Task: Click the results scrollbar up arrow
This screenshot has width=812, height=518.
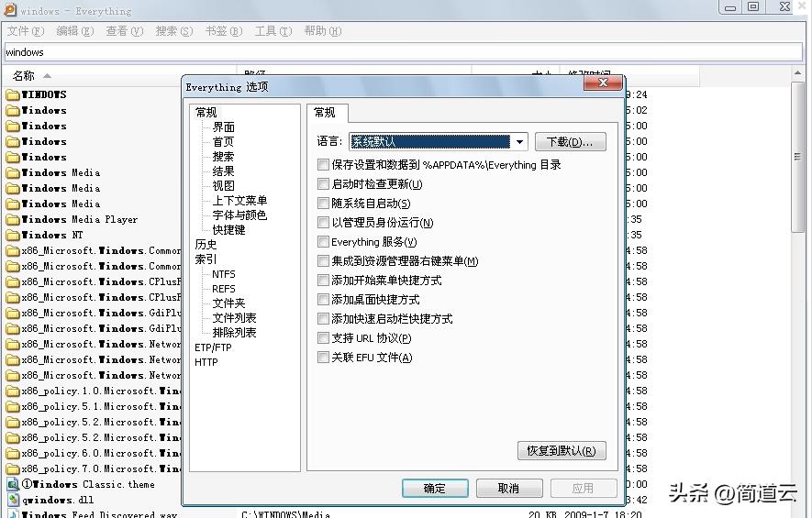Action: point(797,73)
